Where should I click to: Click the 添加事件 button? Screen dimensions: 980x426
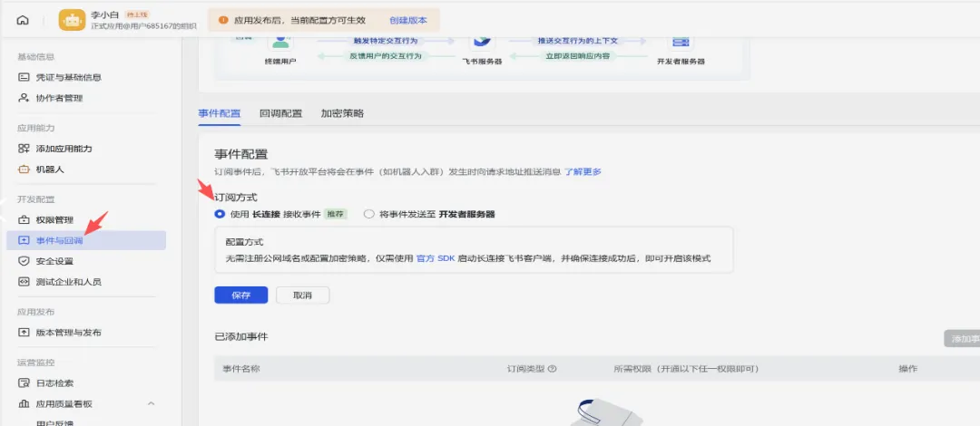click(x=962, y=339)
